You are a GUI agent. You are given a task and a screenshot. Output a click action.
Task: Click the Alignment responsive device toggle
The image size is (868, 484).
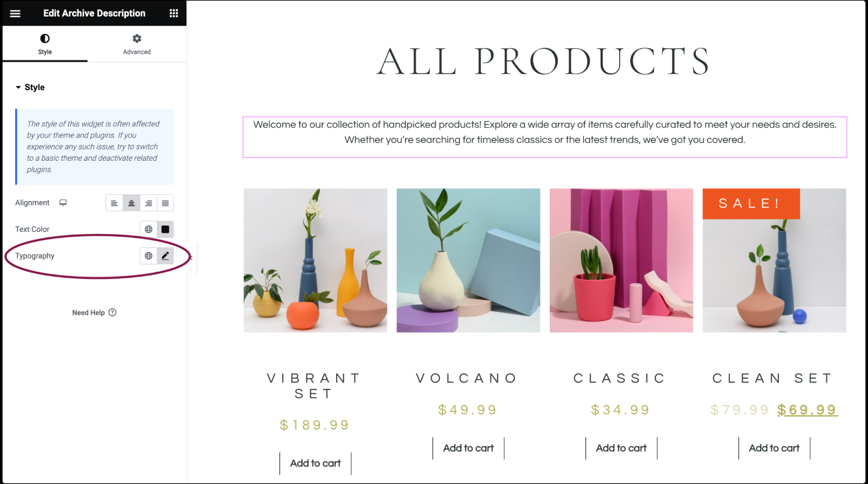coord(64,202)
